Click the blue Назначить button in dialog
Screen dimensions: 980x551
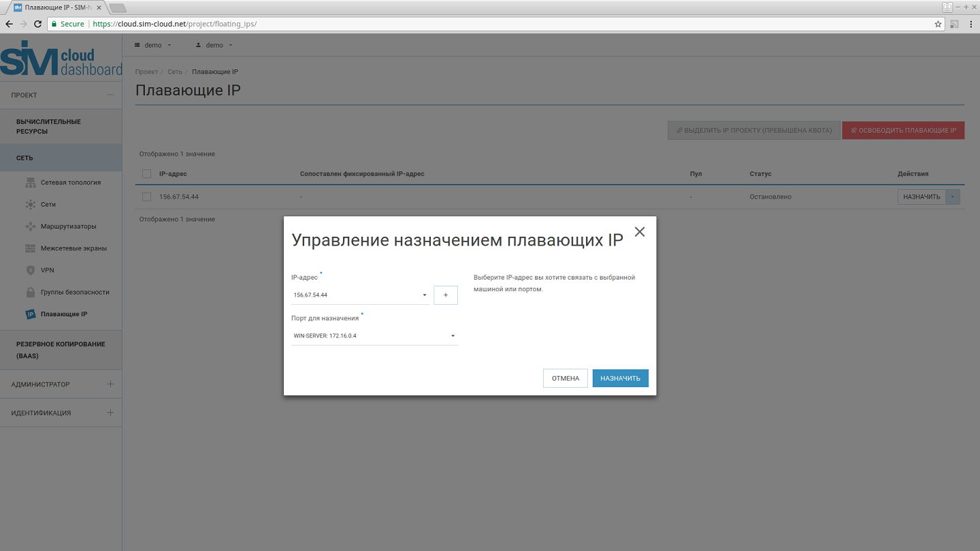620,378
